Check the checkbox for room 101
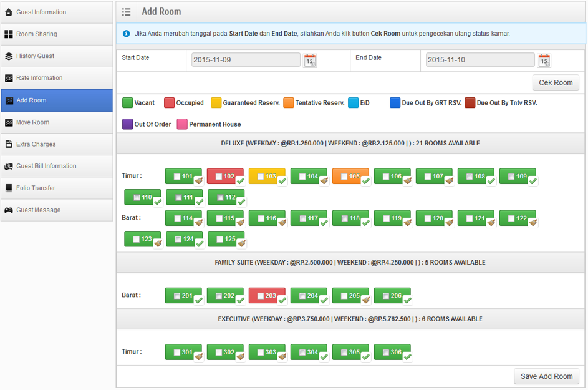 click(x=177, y=177)
